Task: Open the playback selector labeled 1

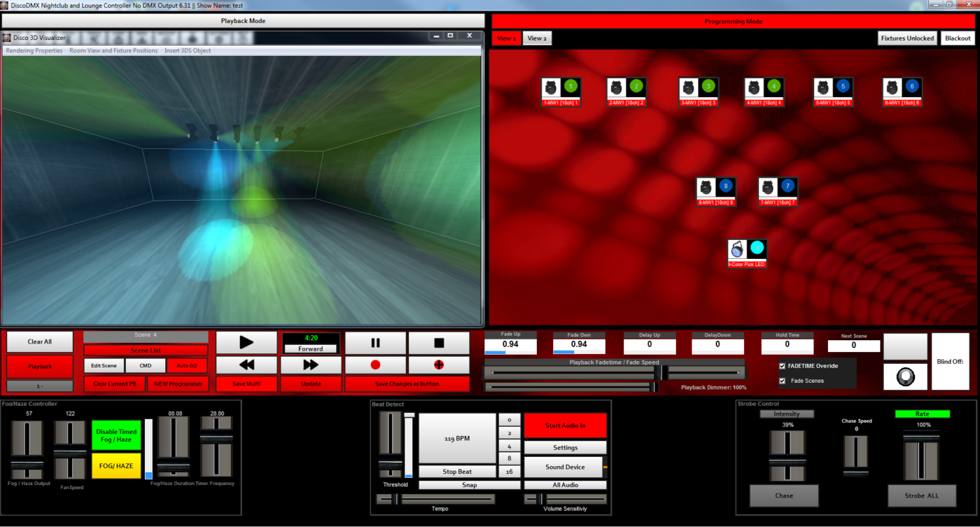Action: tap(39, 385)
